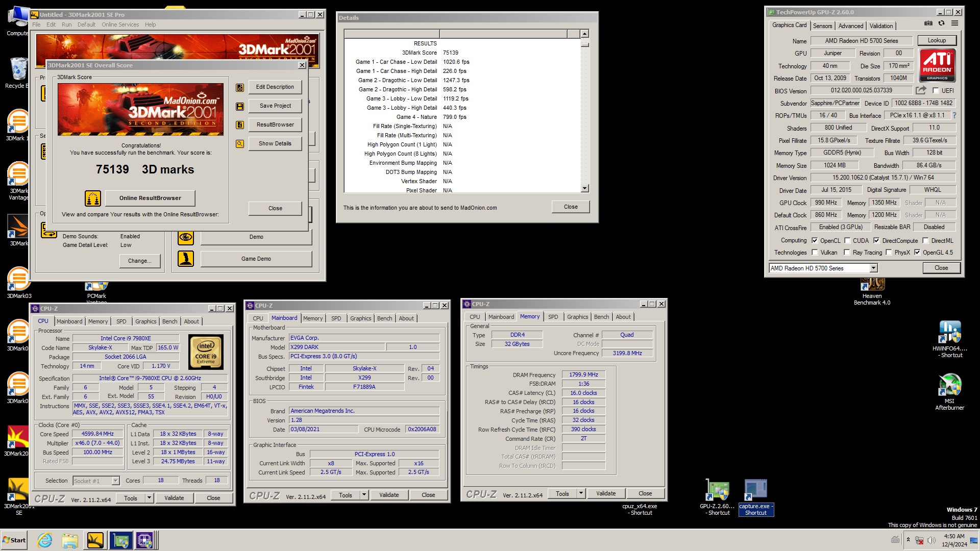Click the Edit Description icon in score dialog
Image resolution: width=980 pixels, height=551 pixels.
click(x=240, y=87)
